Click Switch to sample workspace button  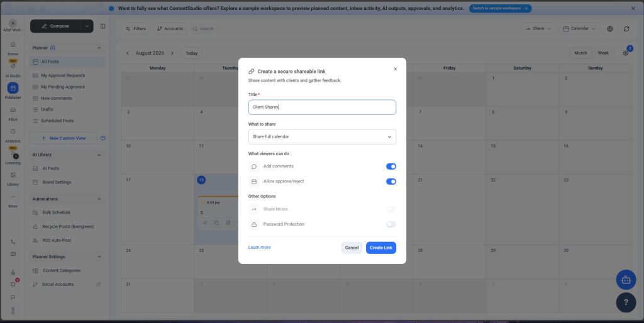click(500, 8)
